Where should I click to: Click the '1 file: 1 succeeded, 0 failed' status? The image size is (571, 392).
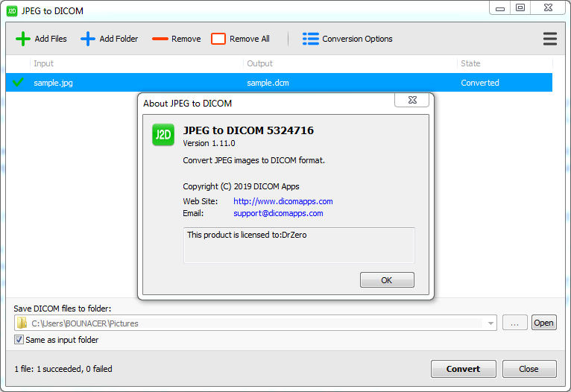coord(63,369)
